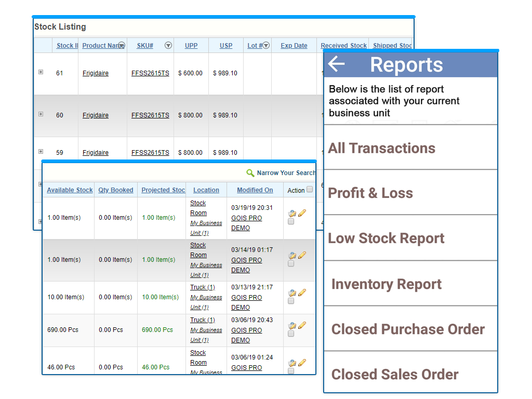The image size is (532, 399).
Task: Open Frigidaire product link in row 59
Action: pos(96,152)
